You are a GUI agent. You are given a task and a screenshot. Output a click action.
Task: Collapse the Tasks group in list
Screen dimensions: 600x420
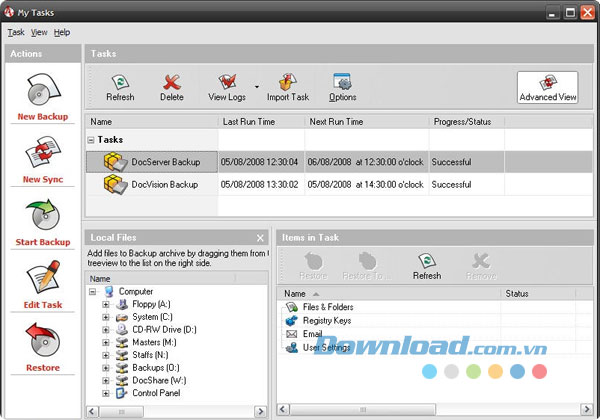92,141
